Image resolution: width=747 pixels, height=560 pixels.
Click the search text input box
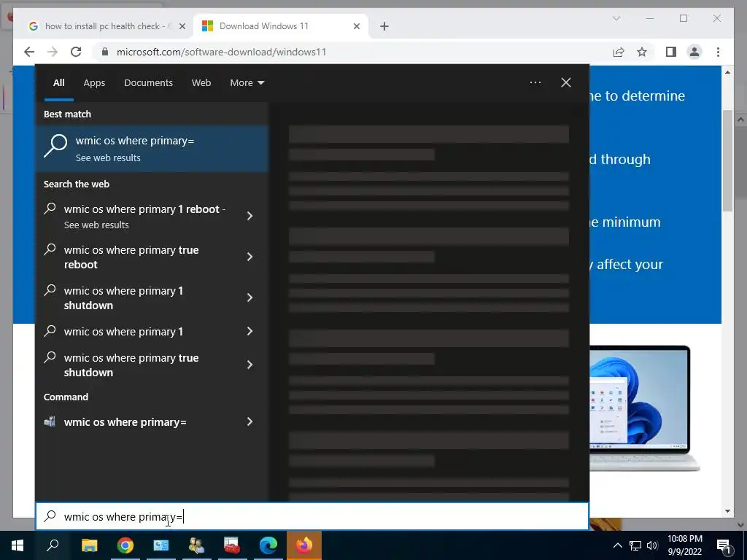pyautogui.click(x=312, y=516)
